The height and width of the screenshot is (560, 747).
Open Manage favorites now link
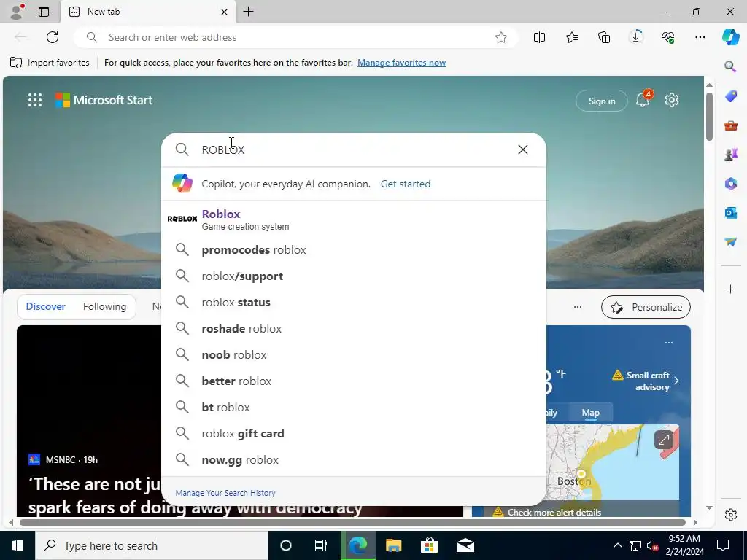coord(402,63)
